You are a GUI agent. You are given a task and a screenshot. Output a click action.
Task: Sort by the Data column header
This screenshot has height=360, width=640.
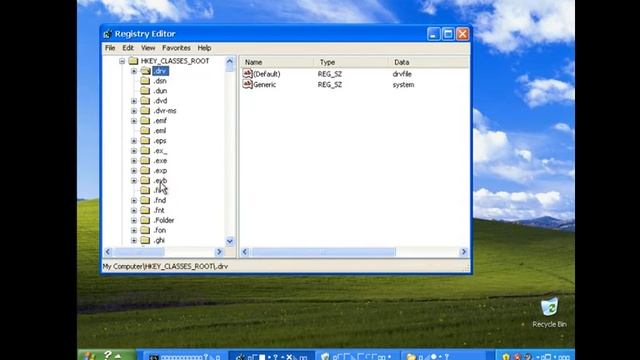point(428,62)
